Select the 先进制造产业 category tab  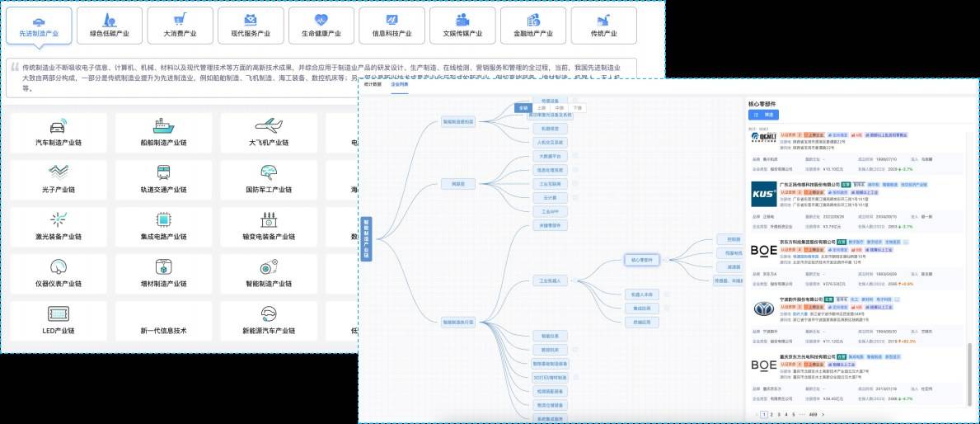click(x=39, y=26)
